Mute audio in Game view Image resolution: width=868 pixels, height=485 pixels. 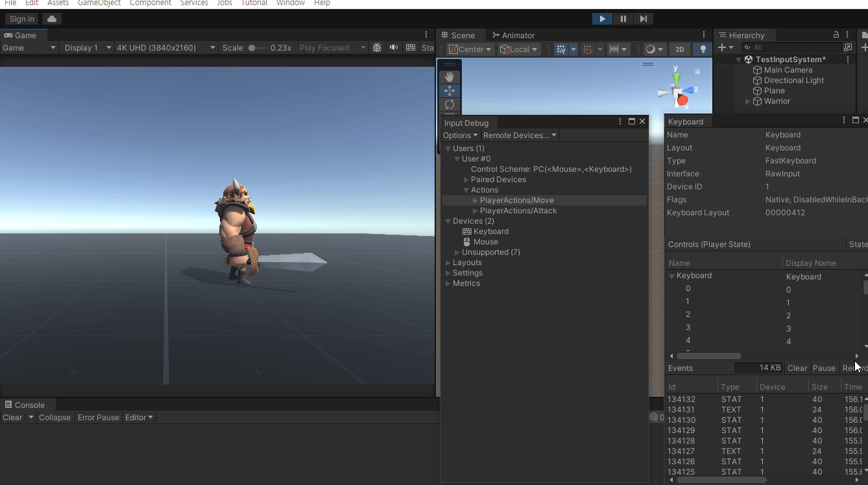pyautogui.click(x=393, y=47)
